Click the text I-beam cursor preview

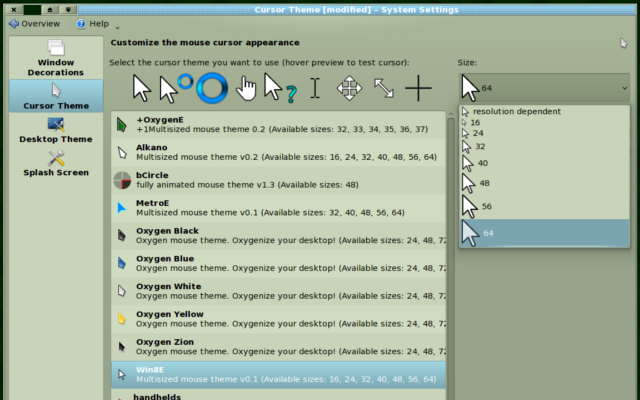(x=315, y=88)
